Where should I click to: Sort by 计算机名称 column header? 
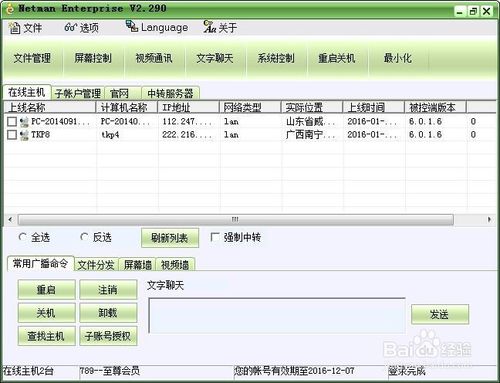pos(127,107)
